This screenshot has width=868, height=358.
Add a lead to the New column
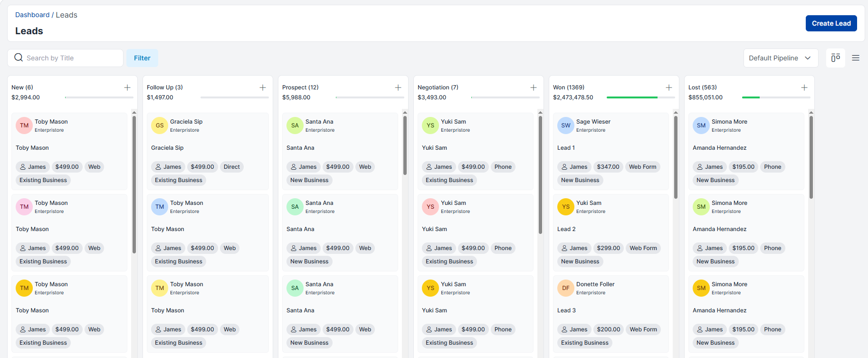click(x=127, y=87)
